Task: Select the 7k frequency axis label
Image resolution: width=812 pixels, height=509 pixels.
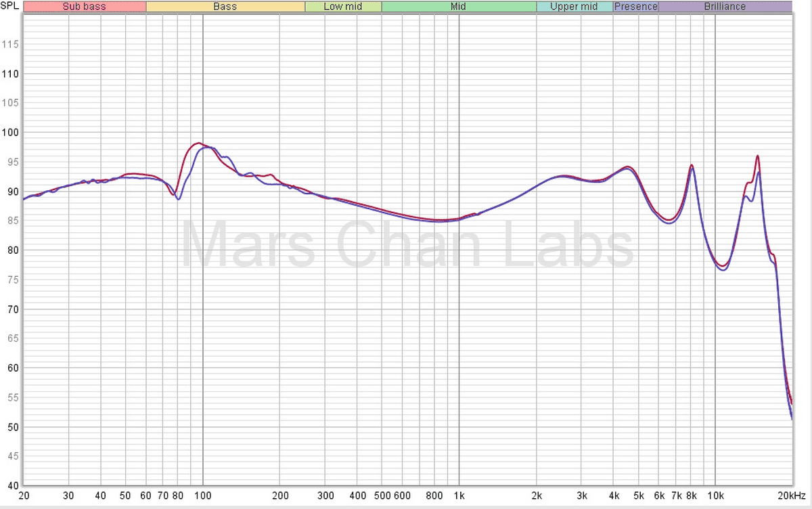Action: click(677, 495)
